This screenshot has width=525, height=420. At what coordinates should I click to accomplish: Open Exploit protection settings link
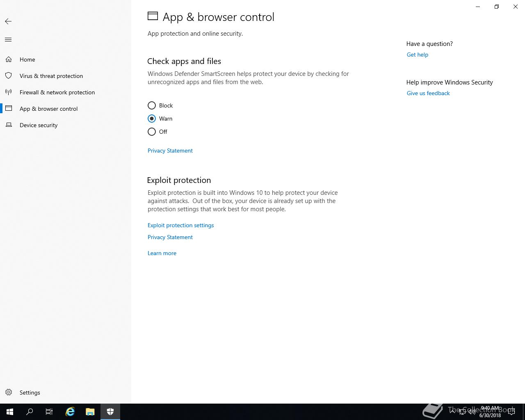coord(181,225)
